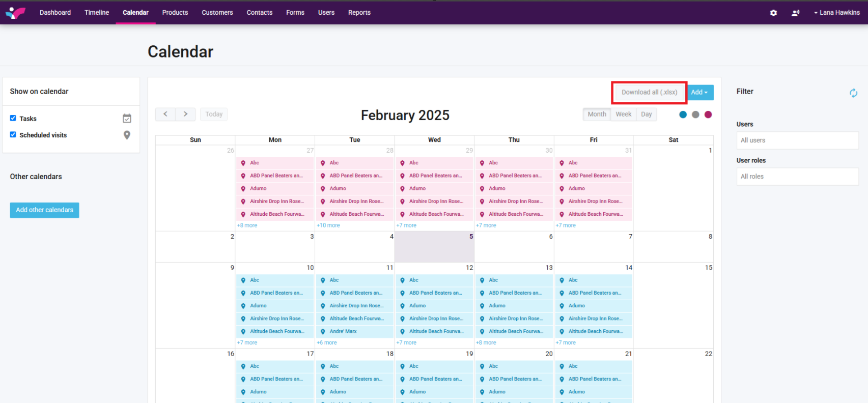Image resolution: width=868 pixels, height=403 pixels.
Task: Click the All roles input field
Action: [x=797, y=177]
